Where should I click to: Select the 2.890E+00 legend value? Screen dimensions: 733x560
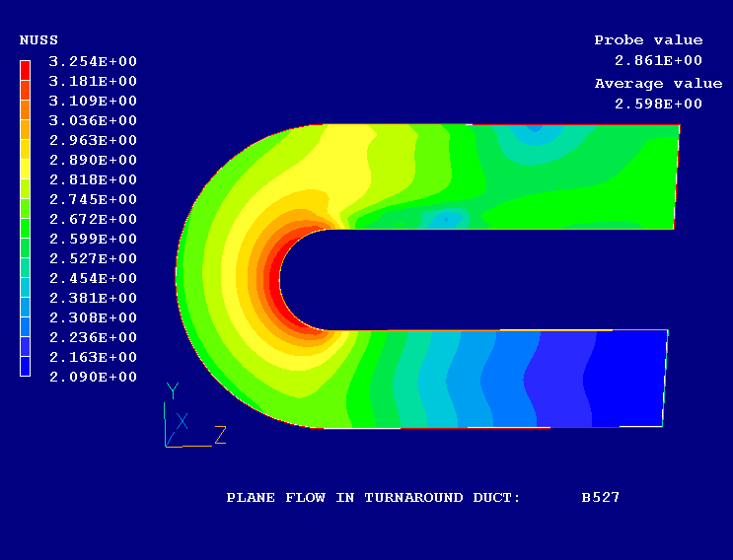pyautogui.click(x=93, y=160)
